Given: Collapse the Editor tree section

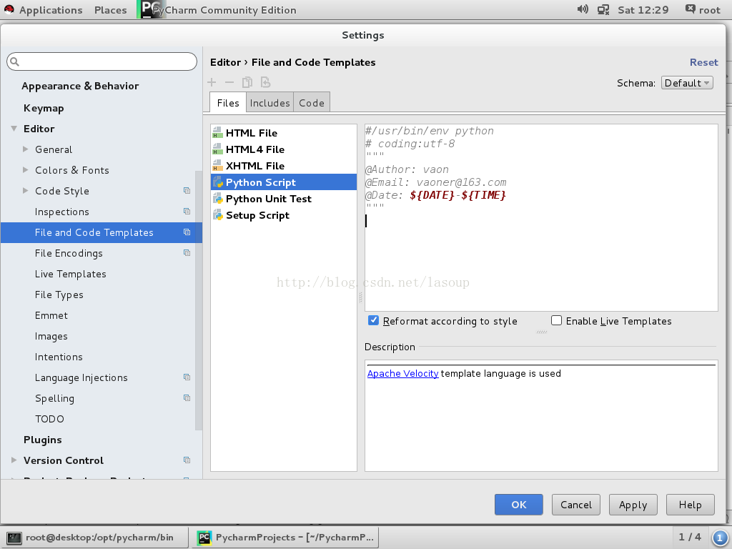Looking at the screenshot, I should click(x=14, y=128).
